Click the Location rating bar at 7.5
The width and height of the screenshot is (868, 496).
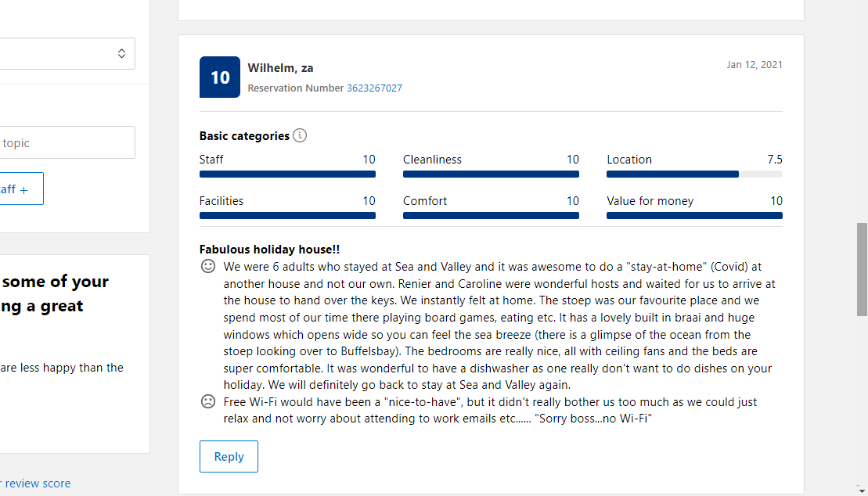click(694, 174)
